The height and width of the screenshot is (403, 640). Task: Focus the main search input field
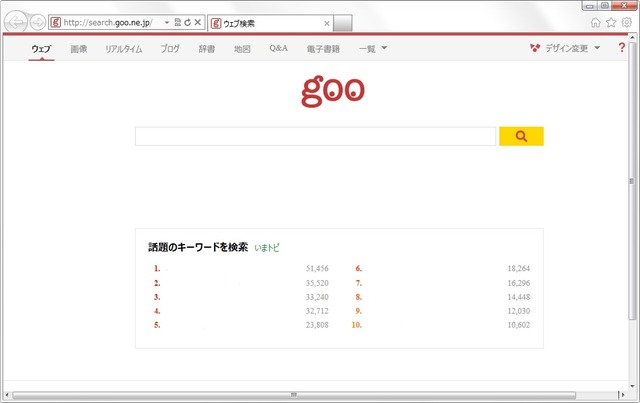(x=316, y=136)
